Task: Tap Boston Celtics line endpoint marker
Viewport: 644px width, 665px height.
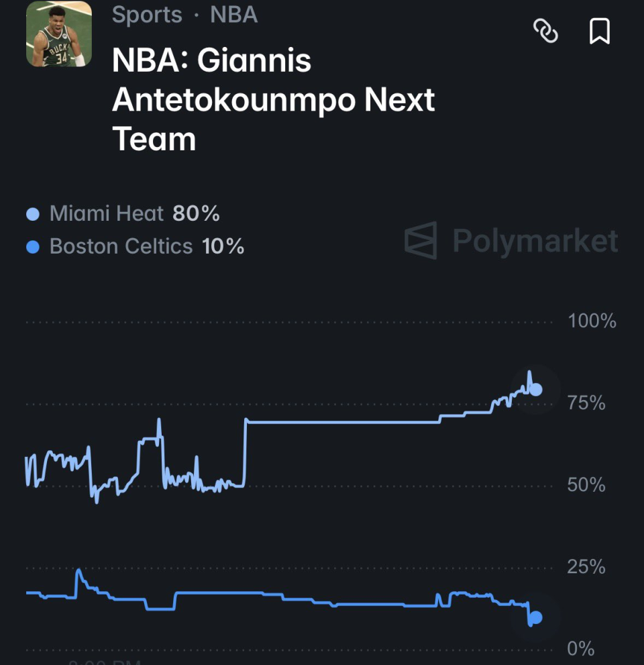Action: coord(536,617)
